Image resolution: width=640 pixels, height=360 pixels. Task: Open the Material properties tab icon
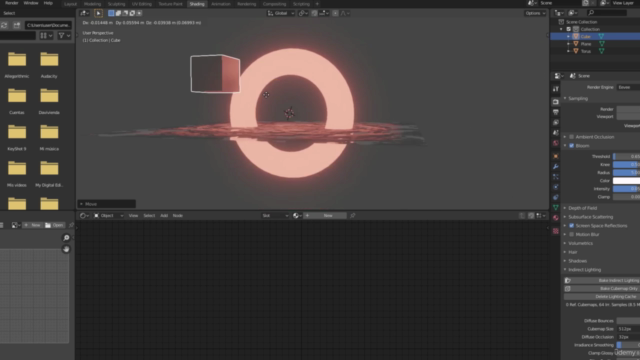pos(556,218)
